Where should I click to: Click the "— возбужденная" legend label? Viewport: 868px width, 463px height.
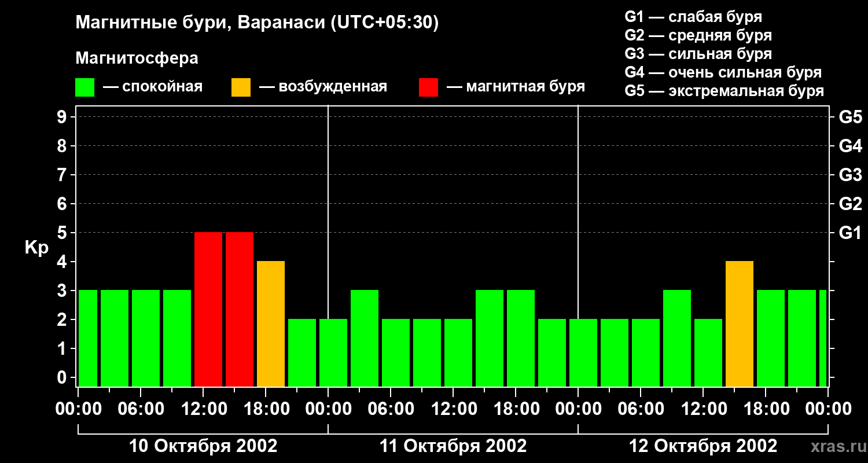tap(323, 87)
